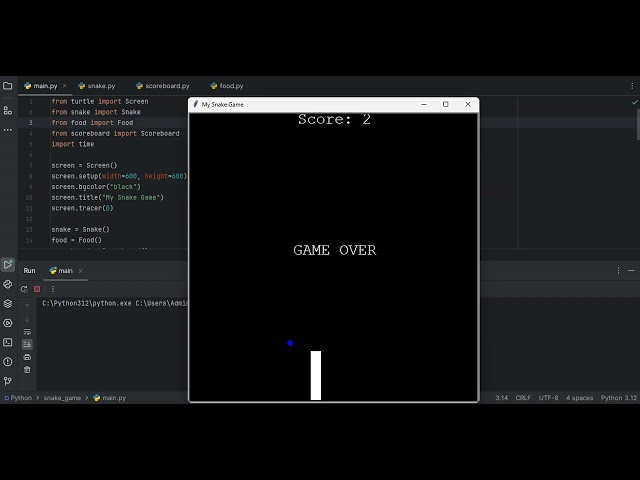Click the editor vertical scrollbar
This screenshot has width=640, height=480.
[638, 124]
